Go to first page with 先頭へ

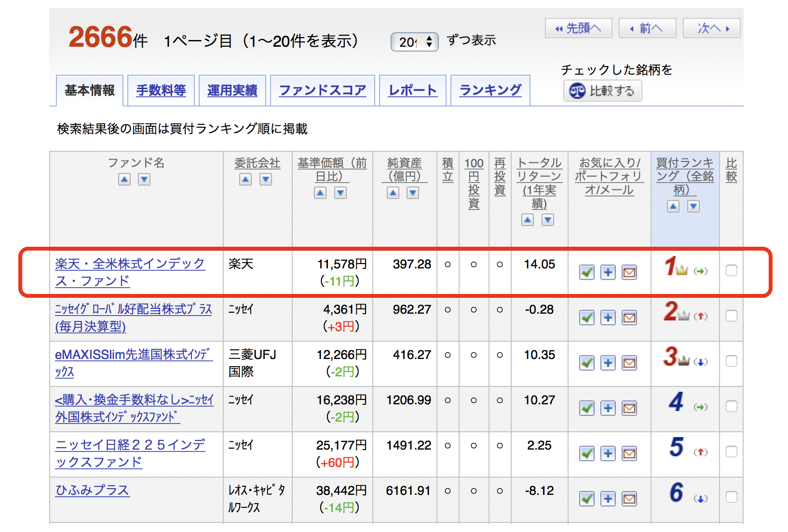coord(579,28)
